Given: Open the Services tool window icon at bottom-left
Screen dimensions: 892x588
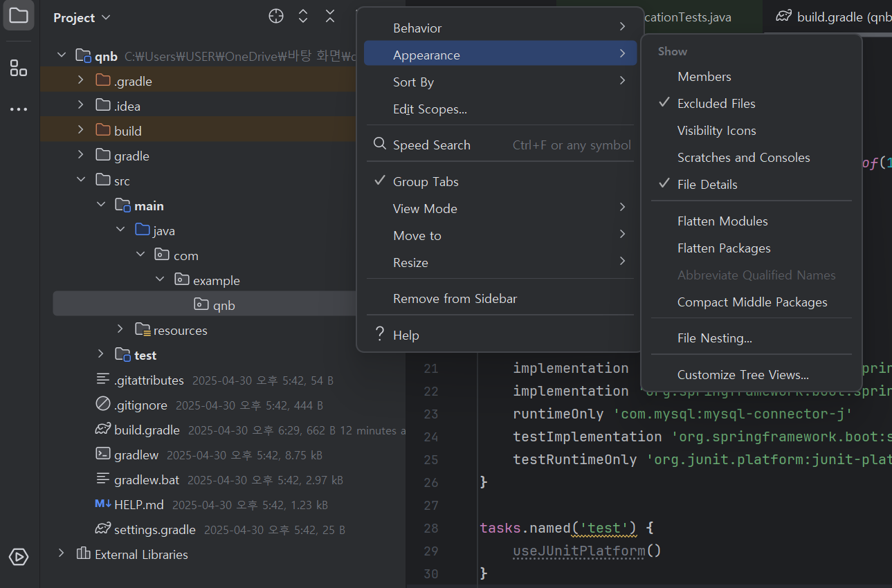Looking at the screenshot, I should tap(19, 557).
